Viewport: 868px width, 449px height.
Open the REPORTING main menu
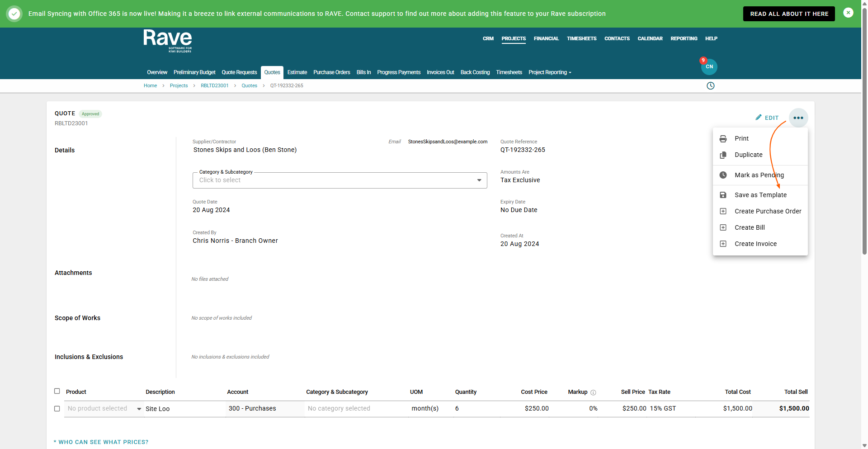coord(684,39)
